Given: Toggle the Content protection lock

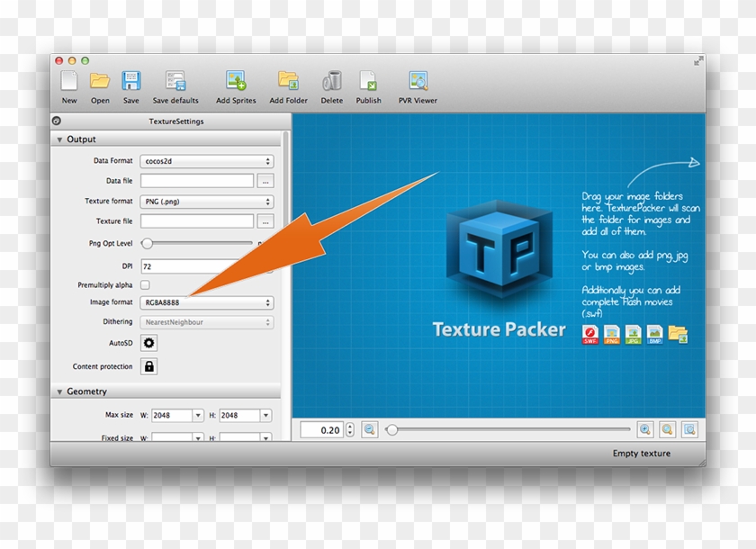Looking at the screenshot, I should point(148,366).
